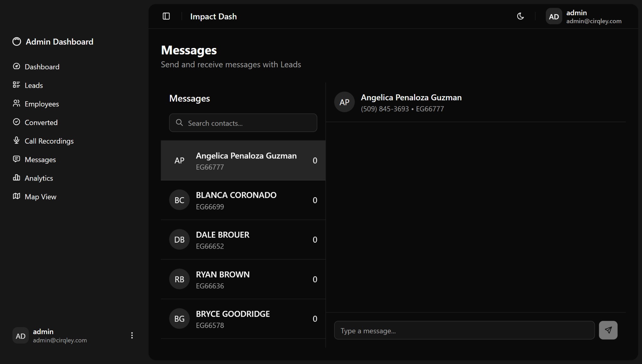Send message with paper plane button
The image size is (642, 364).
coord(608,330)
